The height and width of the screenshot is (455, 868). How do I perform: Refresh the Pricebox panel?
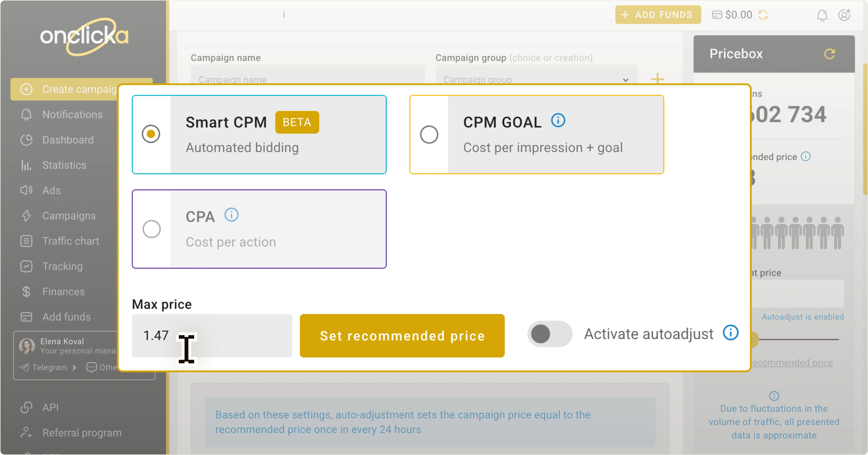pyautogui.click(x=830, y=54)
